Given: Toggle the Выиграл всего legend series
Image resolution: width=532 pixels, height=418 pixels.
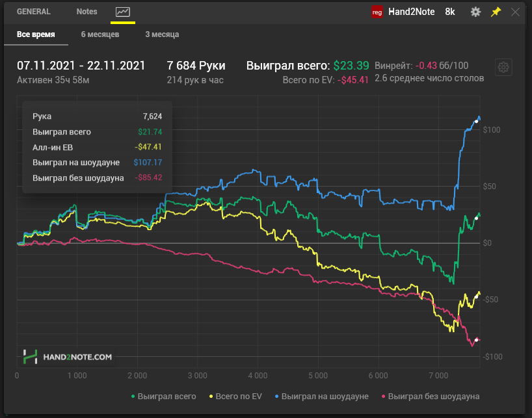Looking at the screenshot, I should (163, 396).
